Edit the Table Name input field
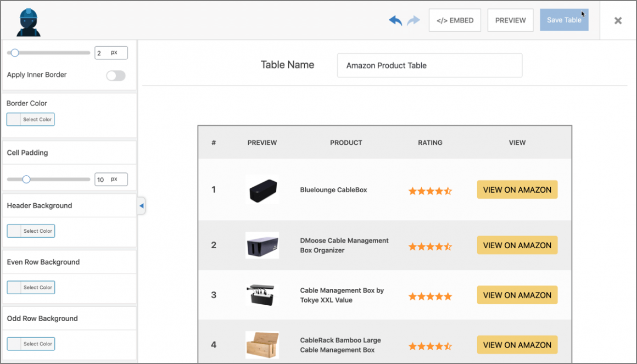The height and width of the screenshot is (364, 637). tap(429, 65)
